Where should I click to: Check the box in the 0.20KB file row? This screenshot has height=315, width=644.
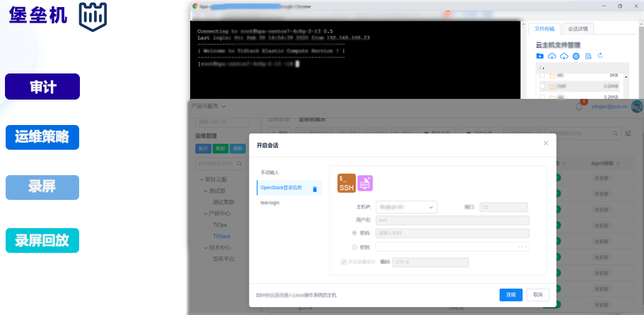[x=542, y=86]
